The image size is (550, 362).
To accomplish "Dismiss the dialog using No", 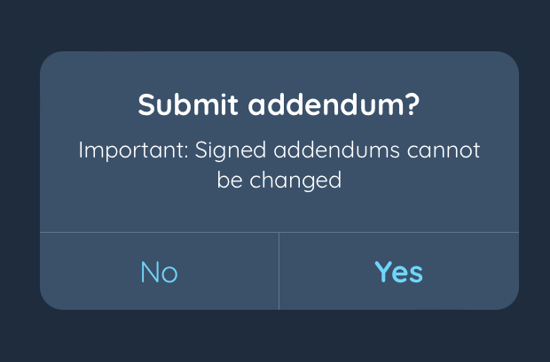I will pyautogui.click(x=159, y=272).
